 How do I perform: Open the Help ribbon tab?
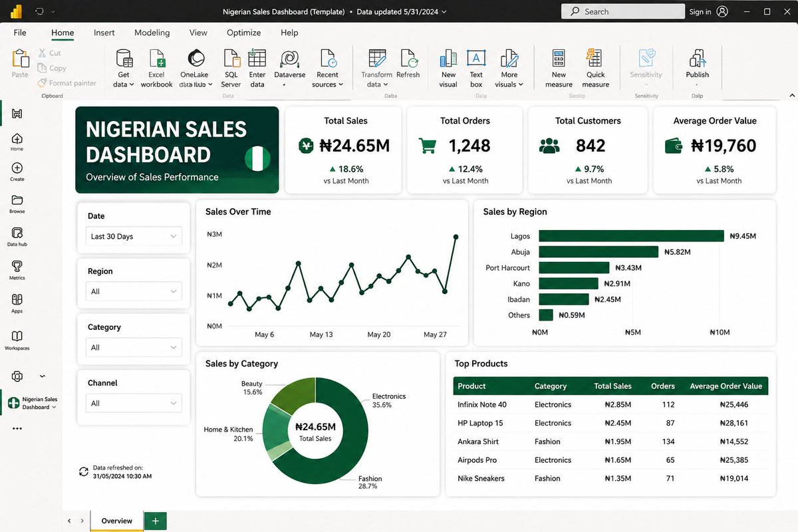tap(289, 33)
